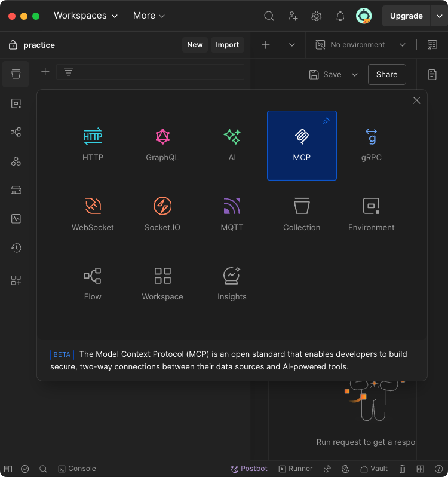
Task: Open the No environment selector
Action: (360, 45)
